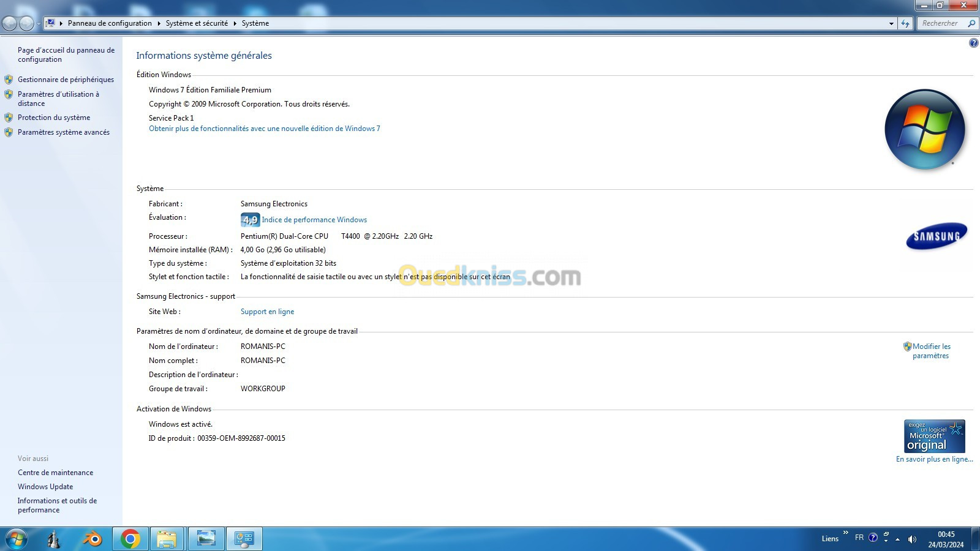Viewport: 980px width, 551px height.
Task: Open Windows Explorer from the taskbar
Action: [x=167, y=539]
